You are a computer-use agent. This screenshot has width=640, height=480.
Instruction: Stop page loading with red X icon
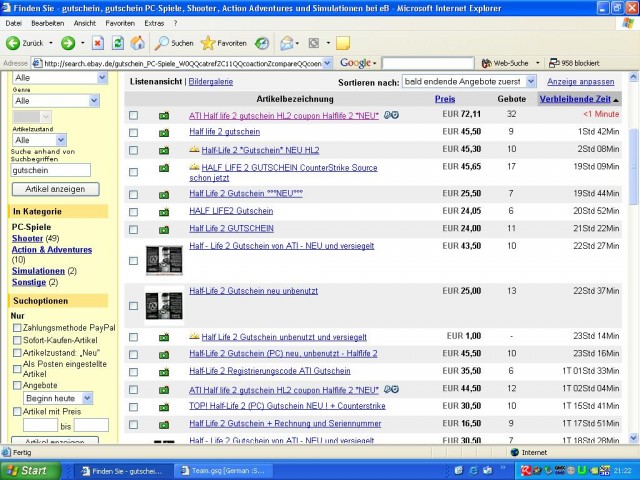tap(98, 43)
